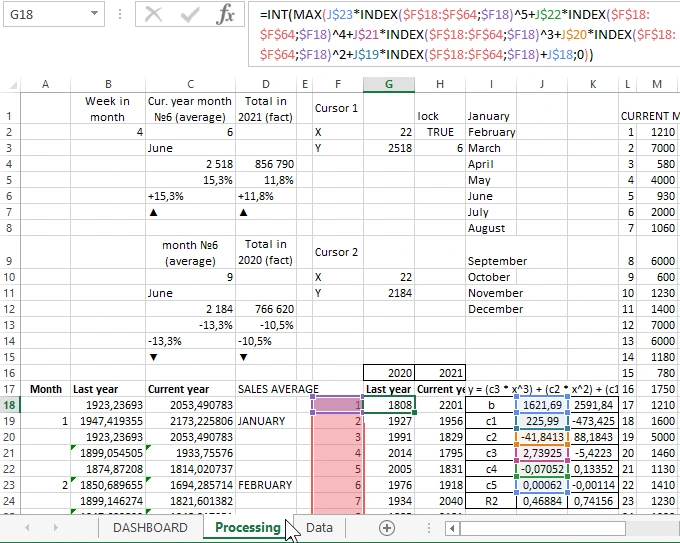Click the Select All corner triangle
The width and height of the screenshot is (680, 543).
pos(13,85)
